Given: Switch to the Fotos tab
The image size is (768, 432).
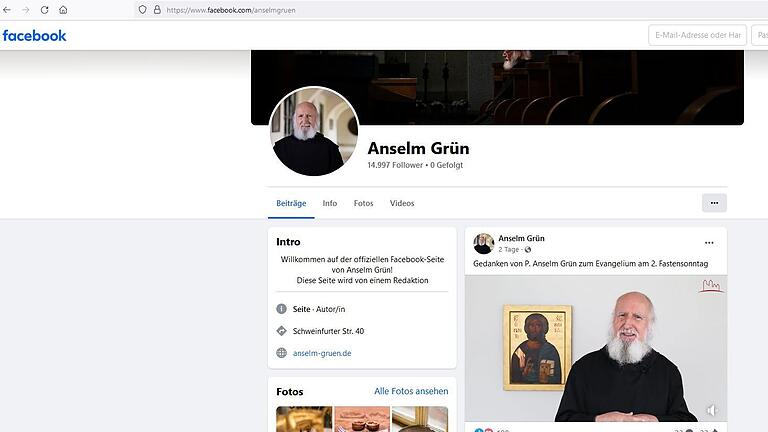Looking at the screenshot, I should tap(363, 203).
